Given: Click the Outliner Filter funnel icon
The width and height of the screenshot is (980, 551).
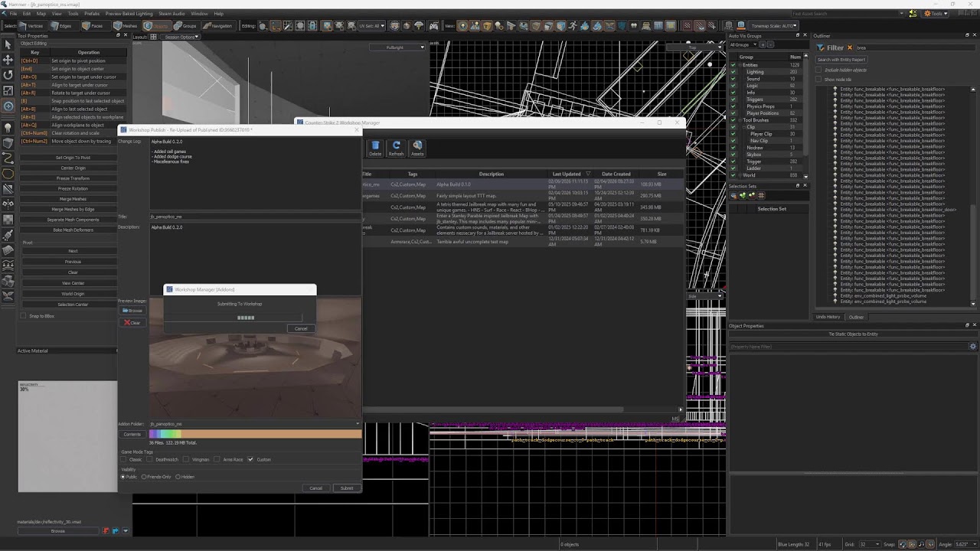Looking at the screenshot, I should click(x=820, y=47).
